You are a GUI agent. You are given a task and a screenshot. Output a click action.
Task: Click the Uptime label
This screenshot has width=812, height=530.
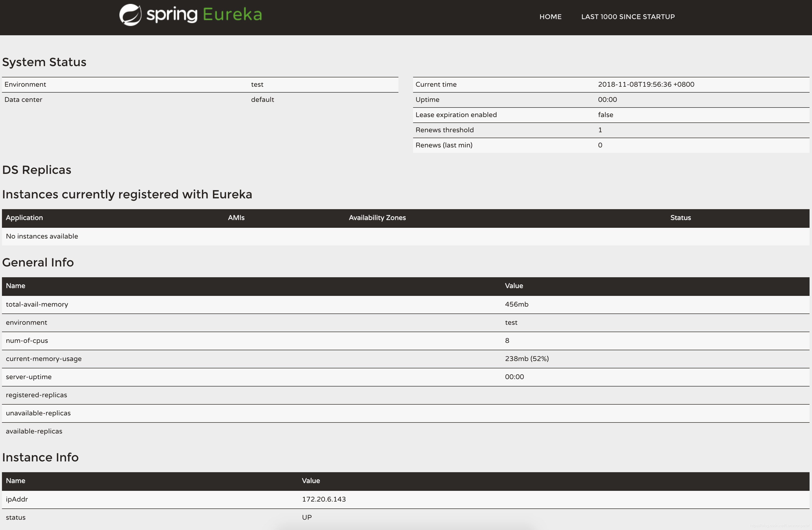point(427,100)
